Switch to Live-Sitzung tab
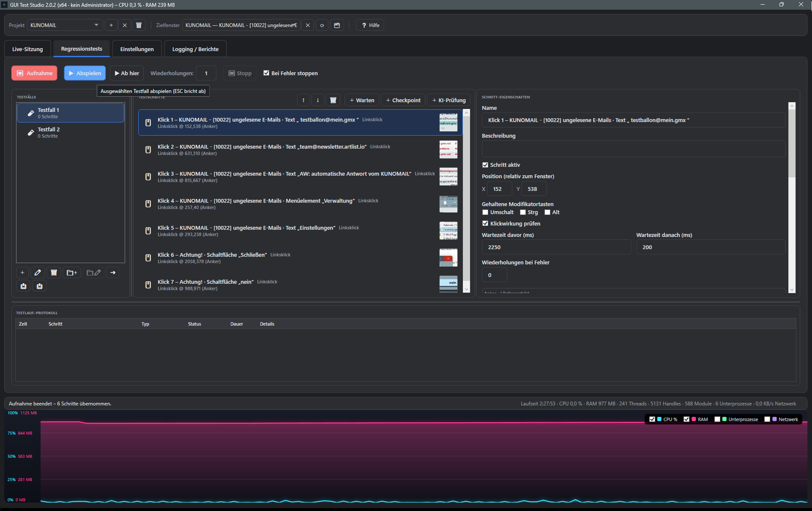The height and width of the screenshot is (511, 812). pos(27,49)
